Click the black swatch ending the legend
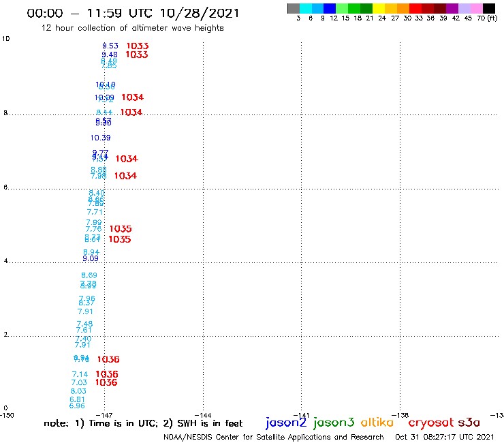Screen dimensions: 504x443 pyautogui.click(x=488, y=8)
